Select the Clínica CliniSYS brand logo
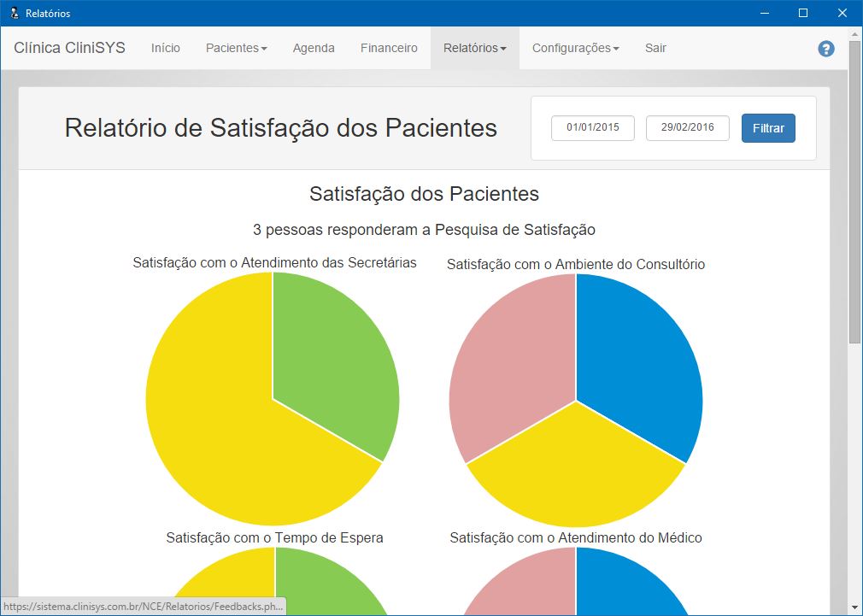This screenshot has width=863, height=616. [67, 48]
